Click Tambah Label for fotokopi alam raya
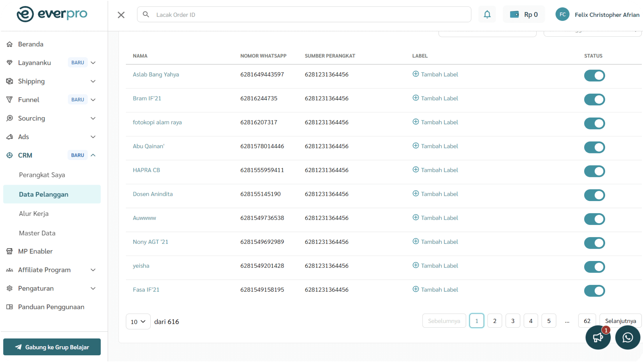 pyautogui.click(x=439, y=122)
